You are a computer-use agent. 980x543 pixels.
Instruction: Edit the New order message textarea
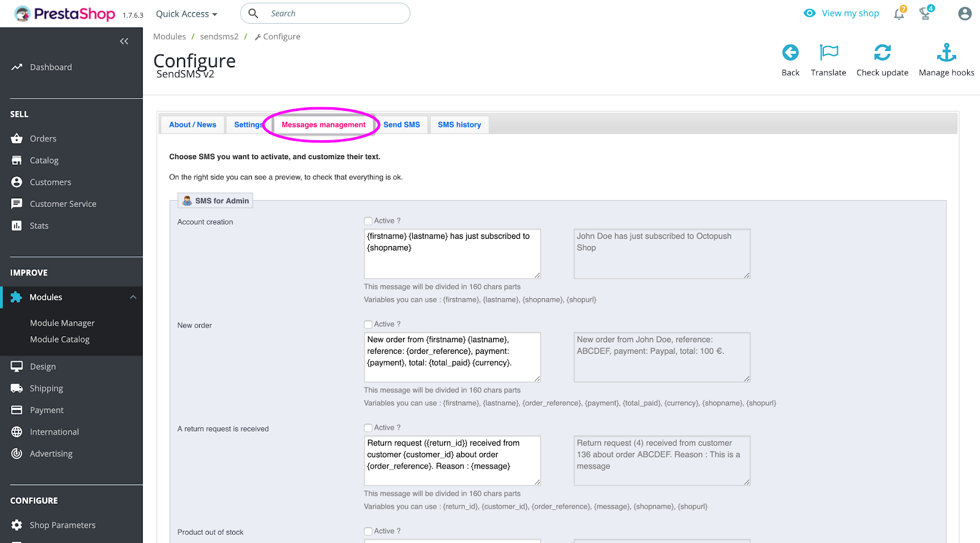click(452, 358)
